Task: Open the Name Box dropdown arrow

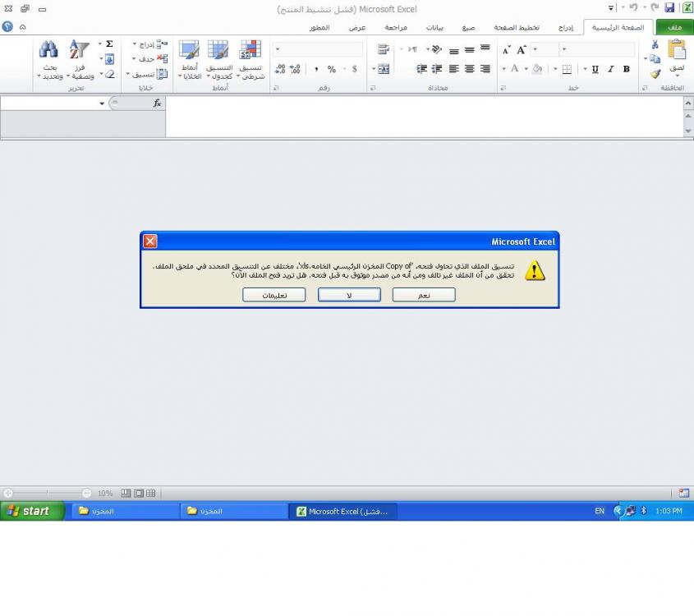Action: [x=102, y=103]
